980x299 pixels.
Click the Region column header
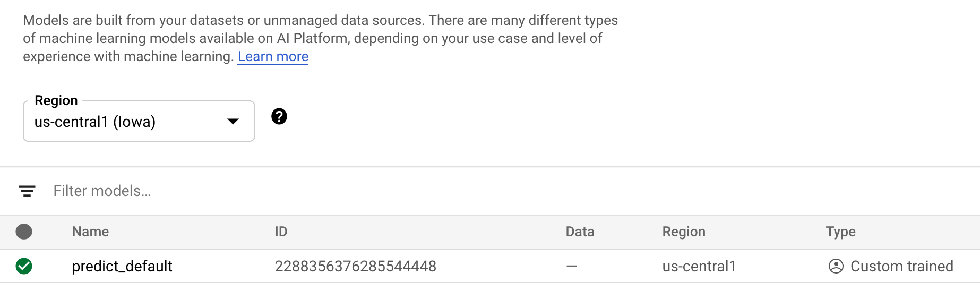pyautogui.click(x=684, y=232)
